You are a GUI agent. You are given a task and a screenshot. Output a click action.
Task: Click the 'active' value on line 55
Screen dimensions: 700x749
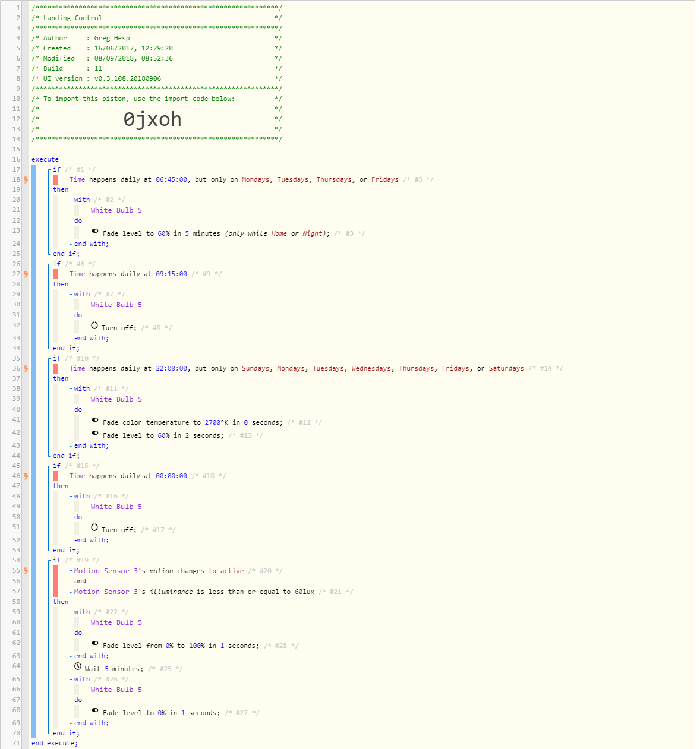click(232, 571)
